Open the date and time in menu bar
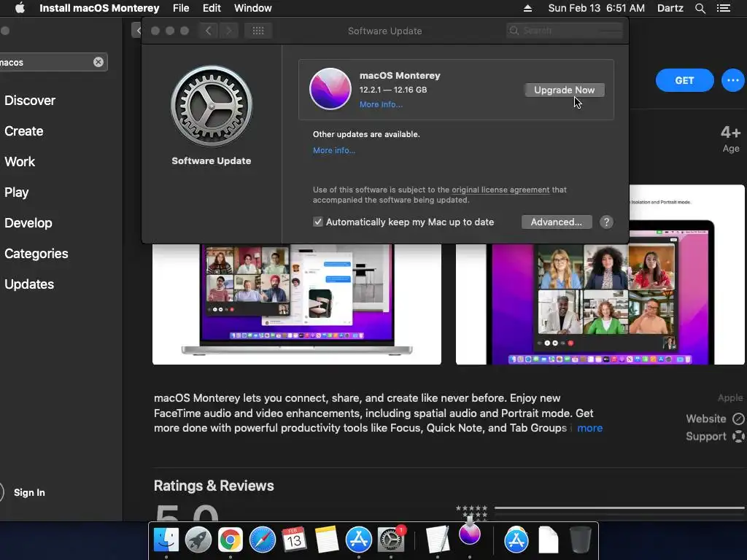This screenshot has width=747, height=560. [x=597, y=8]
